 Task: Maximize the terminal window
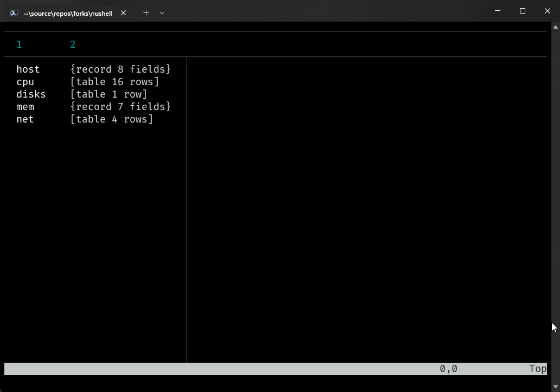[x=523, y=11]
